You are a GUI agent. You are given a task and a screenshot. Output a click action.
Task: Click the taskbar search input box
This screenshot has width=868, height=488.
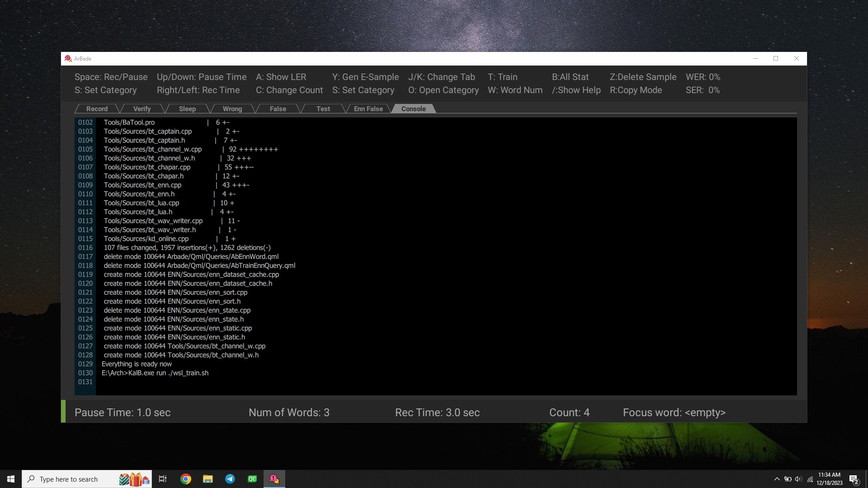coord(69,479)
